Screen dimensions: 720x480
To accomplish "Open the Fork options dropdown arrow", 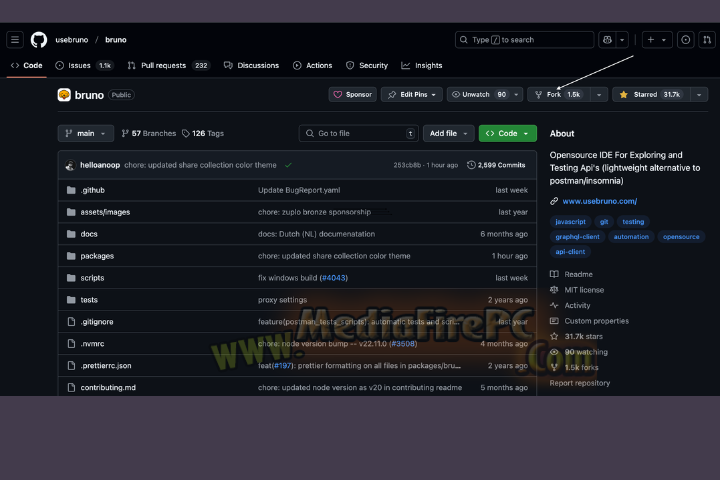I will pyautogui.click(x=599, y=95).
